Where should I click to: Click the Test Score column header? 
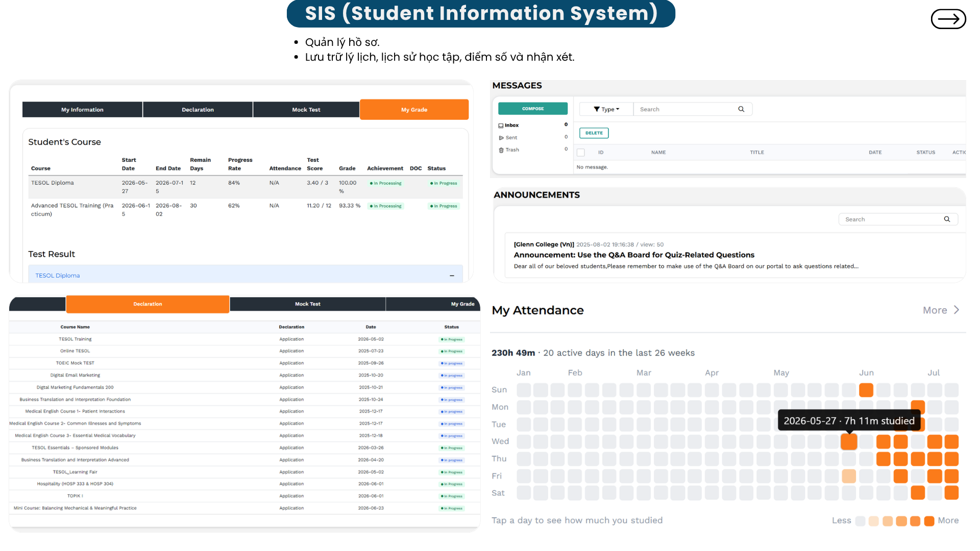tap(314, 164)
